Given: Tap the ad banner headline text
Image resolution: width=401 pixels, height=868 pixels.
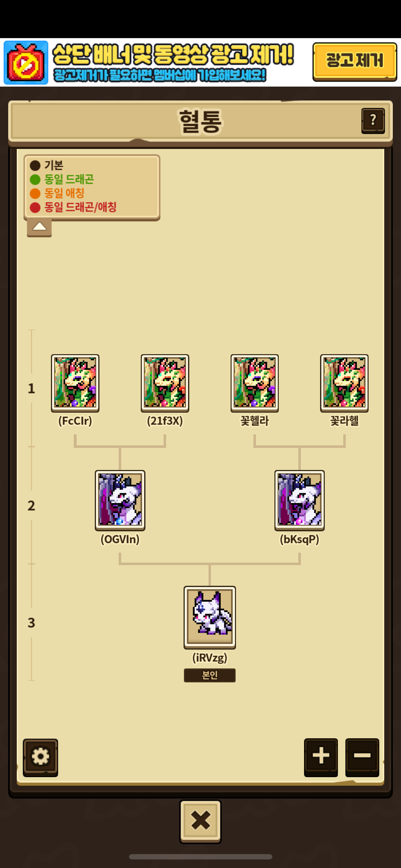Looking at the screenshot, I should pyautogui.click(x=173, y=55).
